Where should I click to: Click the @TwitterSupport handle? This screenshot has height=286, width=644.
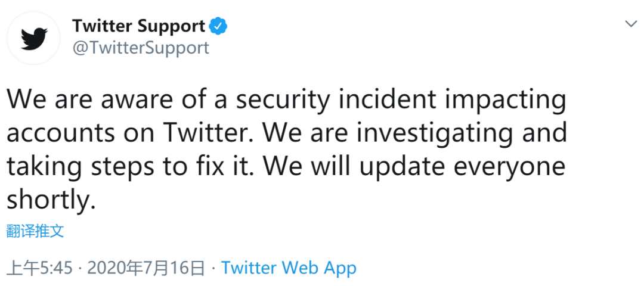pyautogui.click(x=140, y=48)
